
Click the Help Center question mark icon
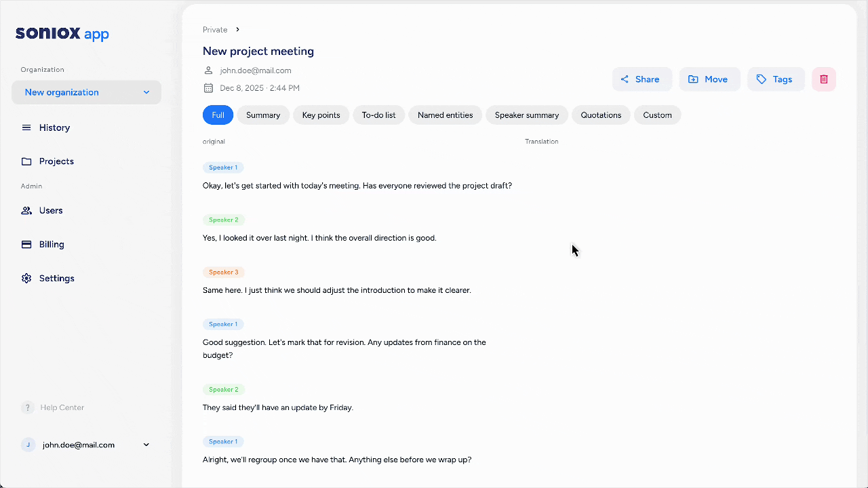(x=28, y=407)
